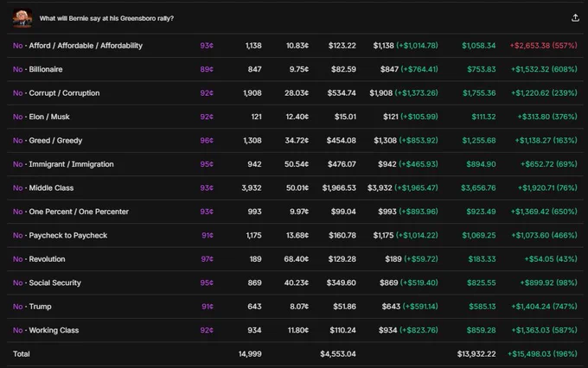Viewport: 588px width, 368px height.
Task: Select the Paycheck to Paycheck position
Action: pos(295,235)
